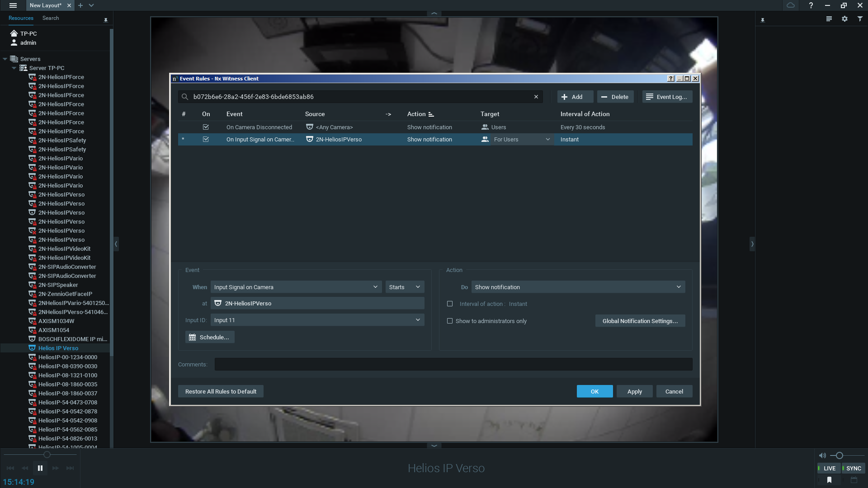This screenshot has width=868, height=488.
Task: Adjust the volume slider handle
Action: (839, 455)
